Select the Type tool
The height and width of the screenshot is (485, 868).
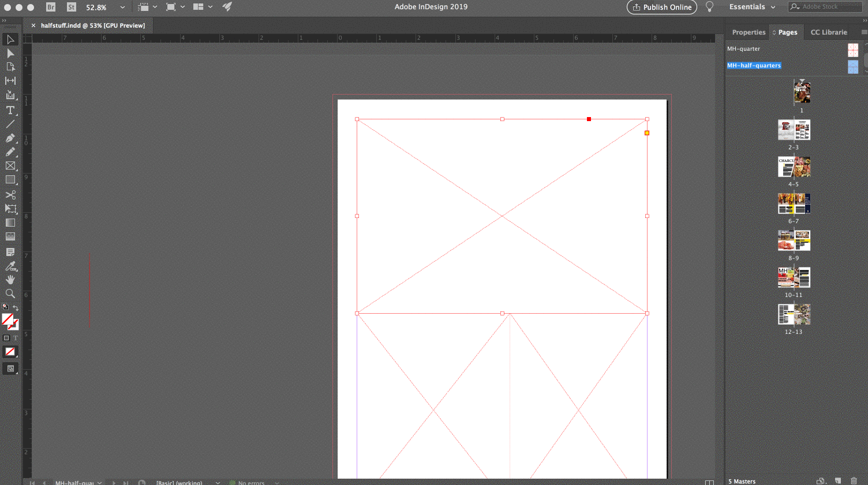[x=10, y=110]
